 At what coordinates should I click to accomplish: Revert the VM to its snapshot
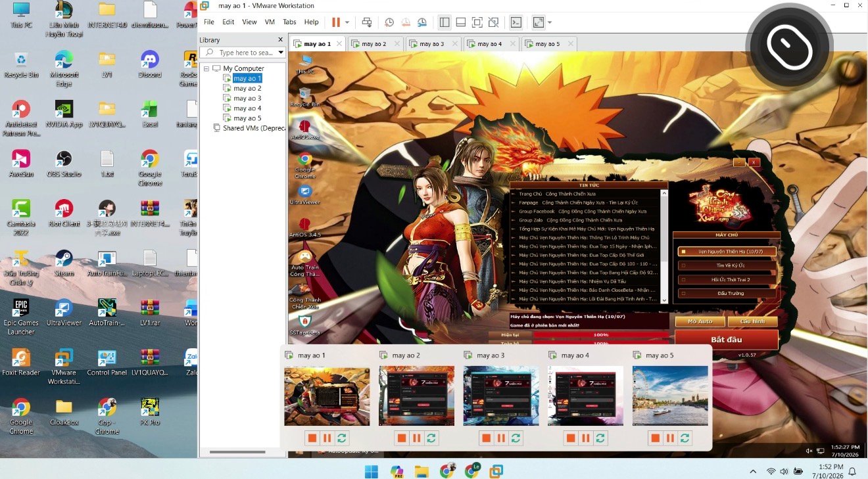click(406, 22)
